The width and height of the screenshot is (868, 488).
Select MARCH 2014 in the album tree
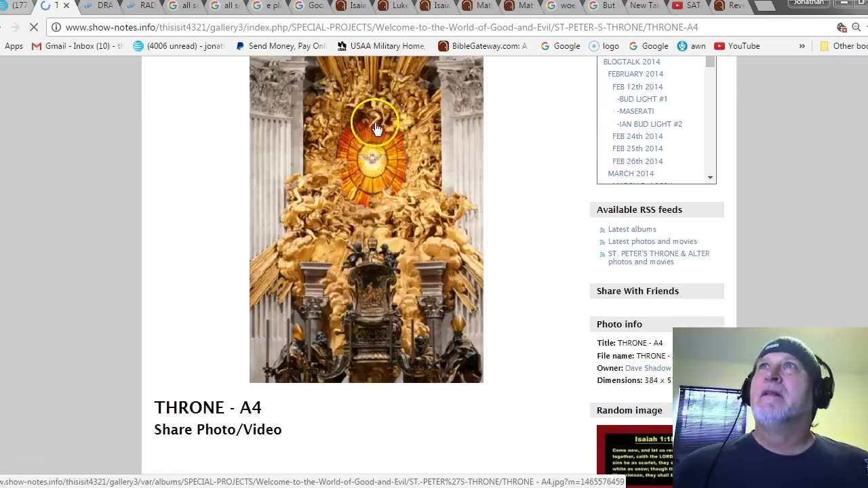tap(631, 174)
